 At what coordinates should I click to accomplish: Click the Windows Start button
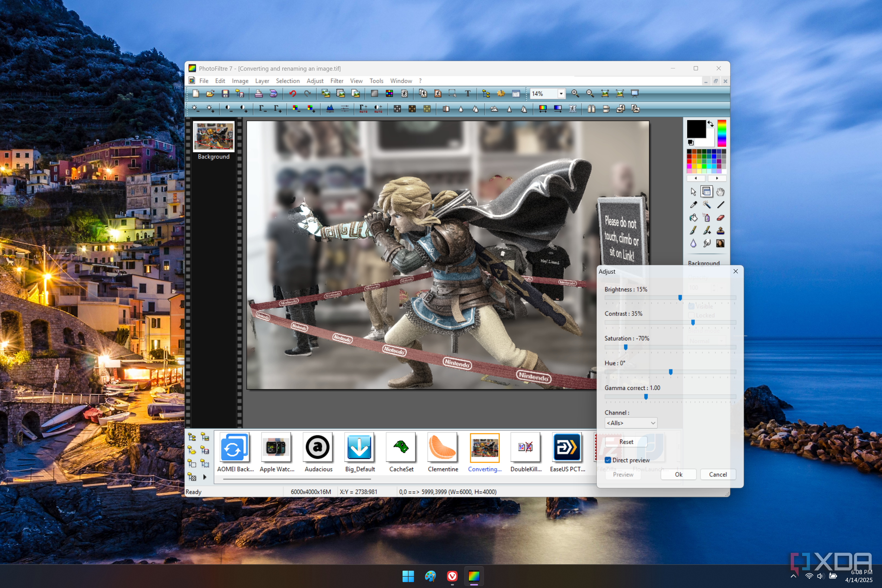click(408, 576)
